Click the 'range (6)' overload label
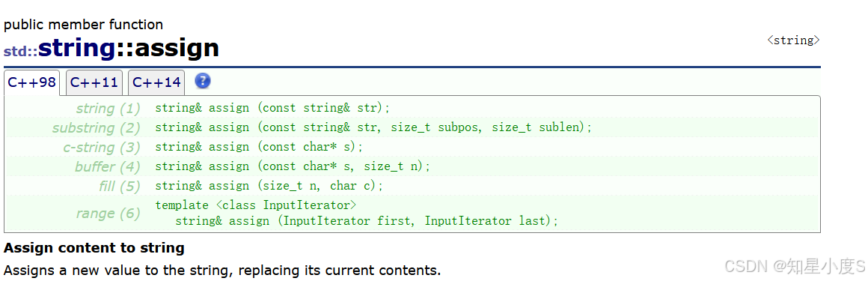The image size is (868, 281). click(x=108, y=214)
